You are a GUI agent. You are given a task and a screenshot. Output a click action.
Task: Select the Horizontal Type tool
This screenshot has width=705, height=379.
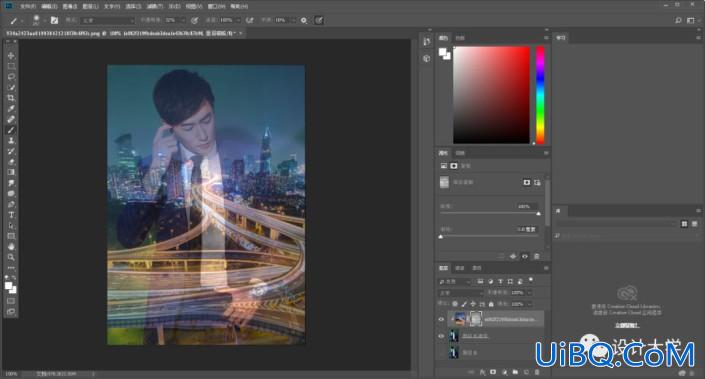coord(11,215)
